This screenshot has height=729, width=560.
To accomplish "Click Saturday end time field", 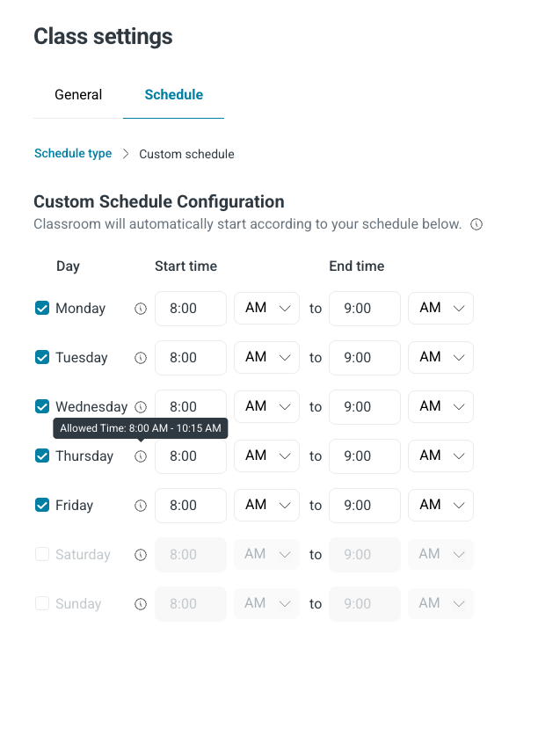I will click(x=365, y=555).
